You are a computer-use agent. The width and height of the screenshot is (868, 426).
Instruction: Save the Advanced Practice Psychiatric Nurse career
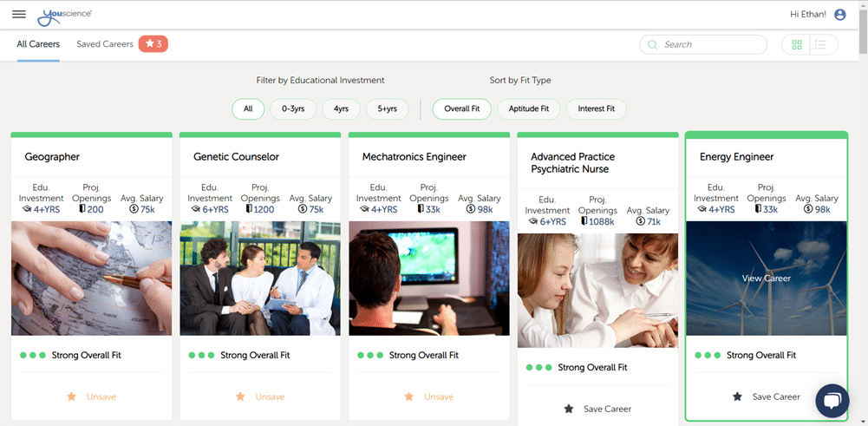[x=597, y=409]
